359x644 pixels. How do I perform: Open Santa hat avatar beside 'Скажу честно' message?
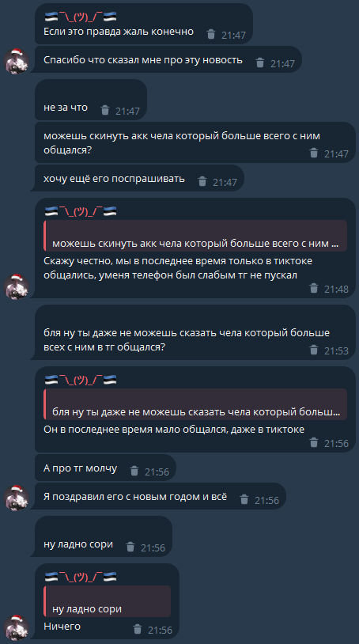tap(17, 286)
